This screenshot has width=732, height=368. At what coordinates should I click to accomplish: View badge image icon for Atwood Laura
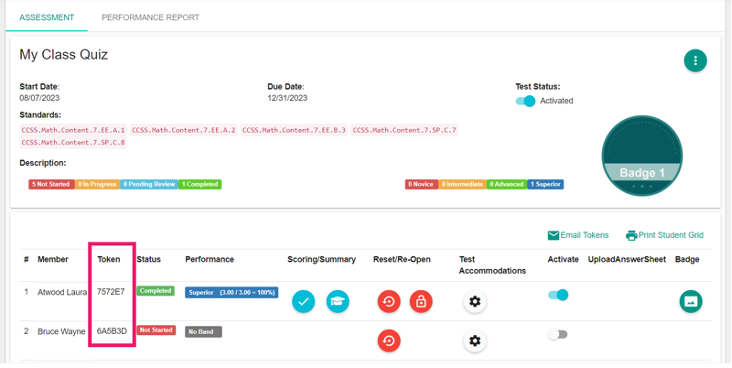tap(690, 301)
